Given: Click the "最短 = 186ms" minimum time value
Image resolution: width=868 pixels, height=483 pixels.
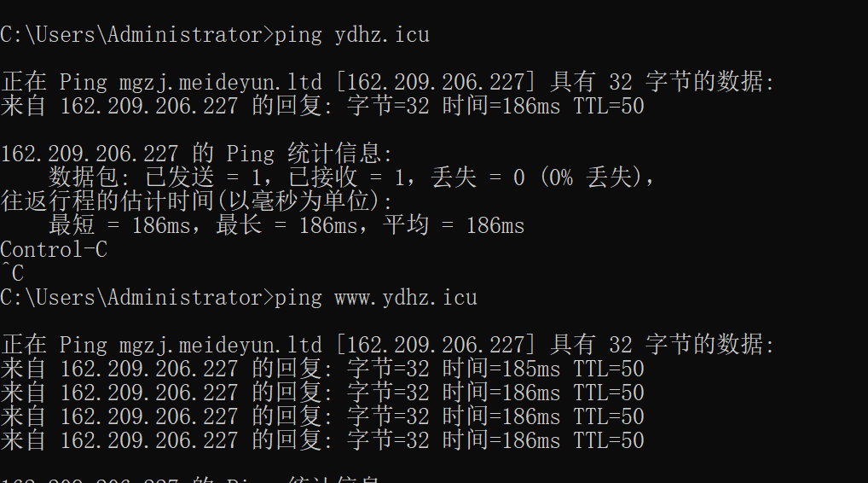Looking at the screenshot, I should (x=114, y=226).
